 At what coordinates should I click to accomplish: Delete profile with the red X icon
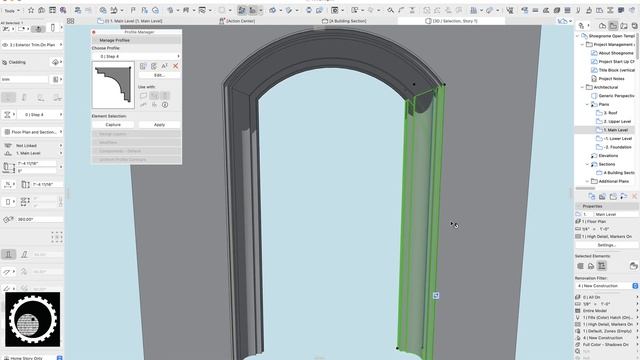click(176, 66)
